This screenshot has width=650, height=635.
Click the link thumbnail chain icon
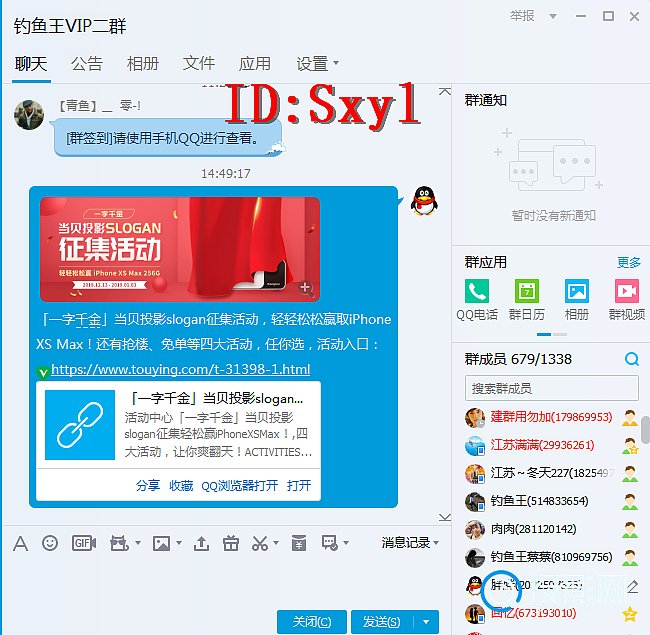(80, 425)
